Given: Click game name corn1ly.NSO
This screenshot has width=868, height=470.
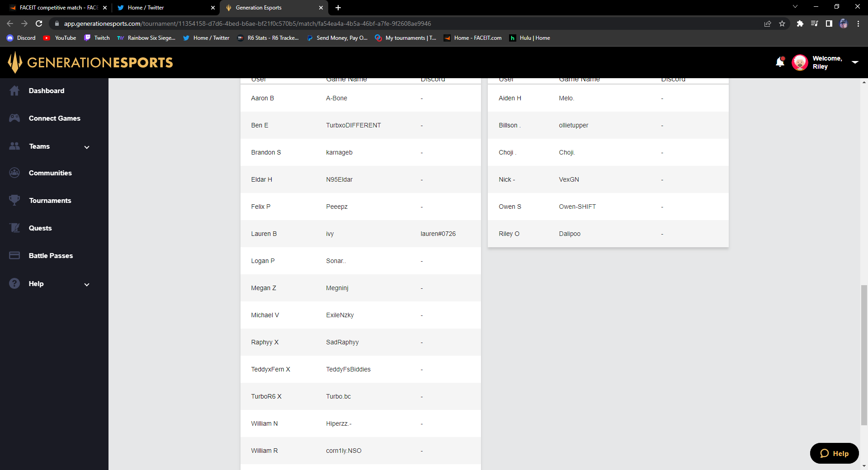Looking at the screenshot, I should pos(344,451).
